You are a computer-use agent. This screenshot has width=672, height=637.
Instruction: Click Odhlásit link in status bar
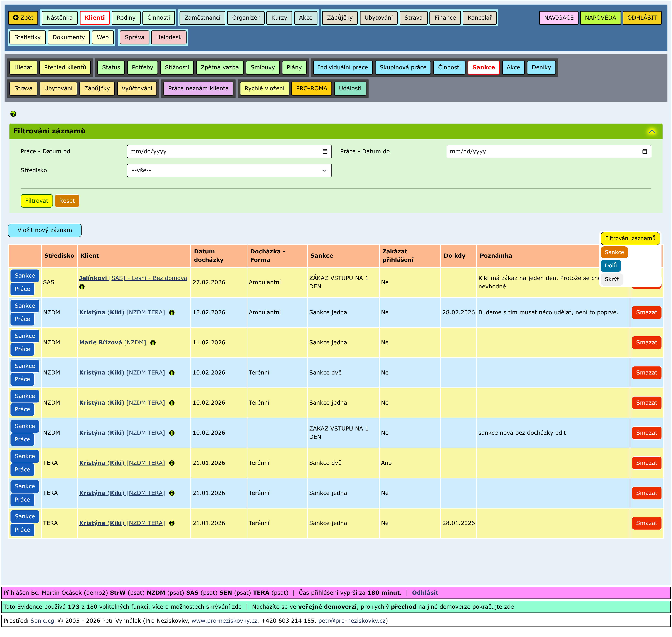point(425,593)
